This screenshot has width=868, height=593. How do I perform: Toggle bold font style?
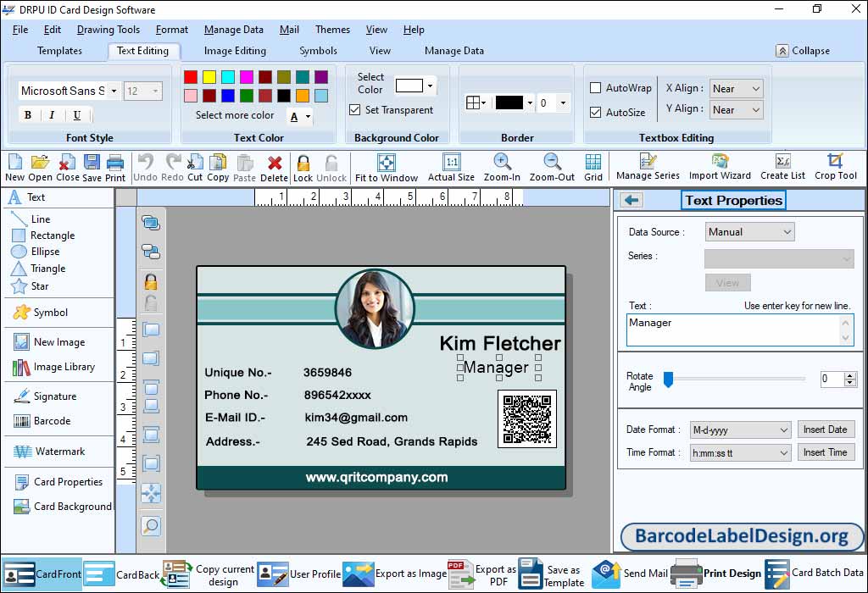click(28, 115)
